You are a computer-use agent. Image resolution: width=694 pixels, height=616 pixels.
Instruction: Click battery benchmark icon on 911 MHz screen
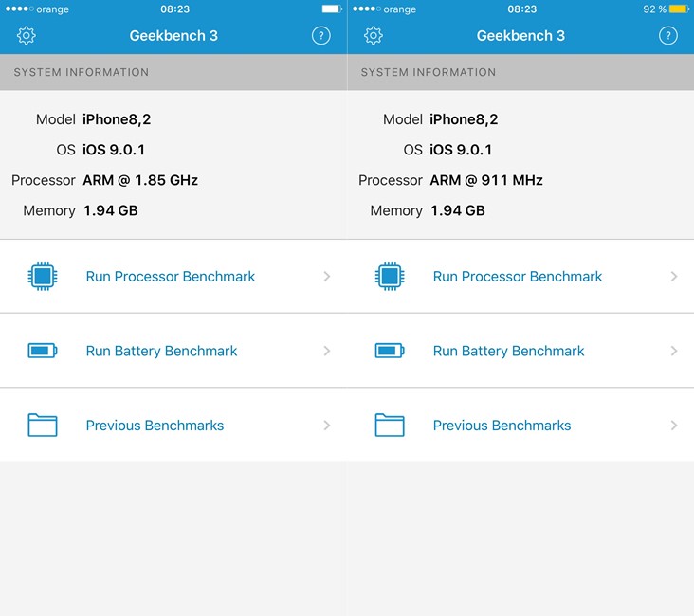tap(390, 351)
